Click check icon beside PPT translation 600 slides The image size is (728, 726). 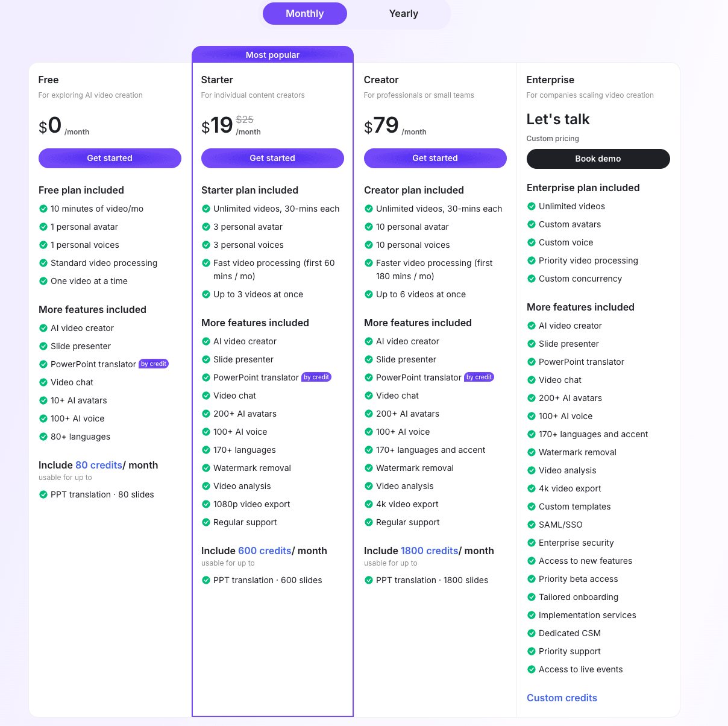coord(206,580)
